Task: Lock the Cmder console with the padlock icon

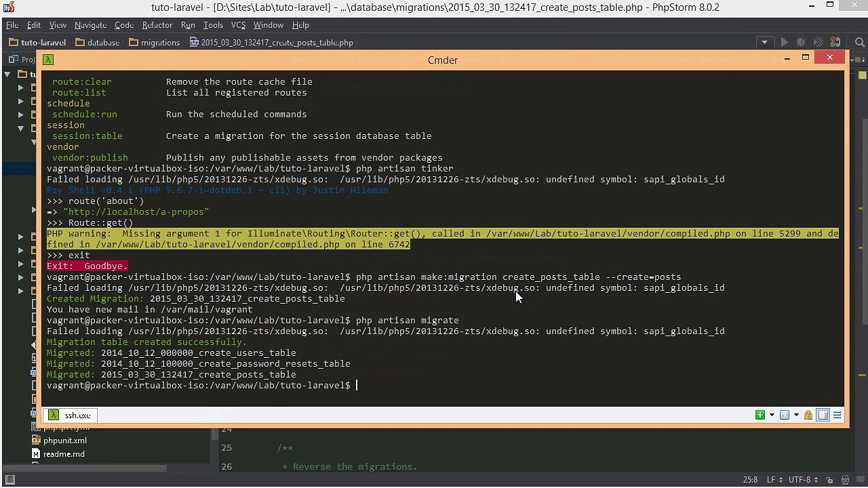Action: point(808,415)
